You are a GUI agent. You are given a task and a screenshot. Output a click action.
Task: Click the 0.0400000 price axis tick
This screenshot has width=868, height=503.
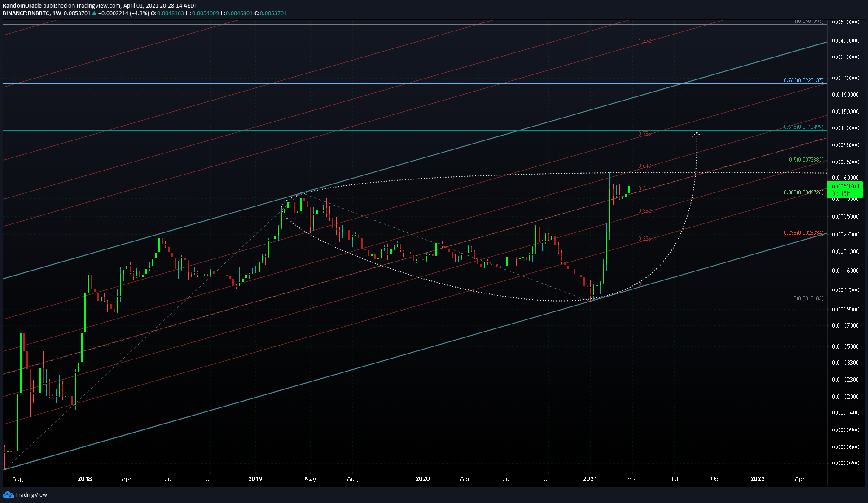tap(846, 41)
